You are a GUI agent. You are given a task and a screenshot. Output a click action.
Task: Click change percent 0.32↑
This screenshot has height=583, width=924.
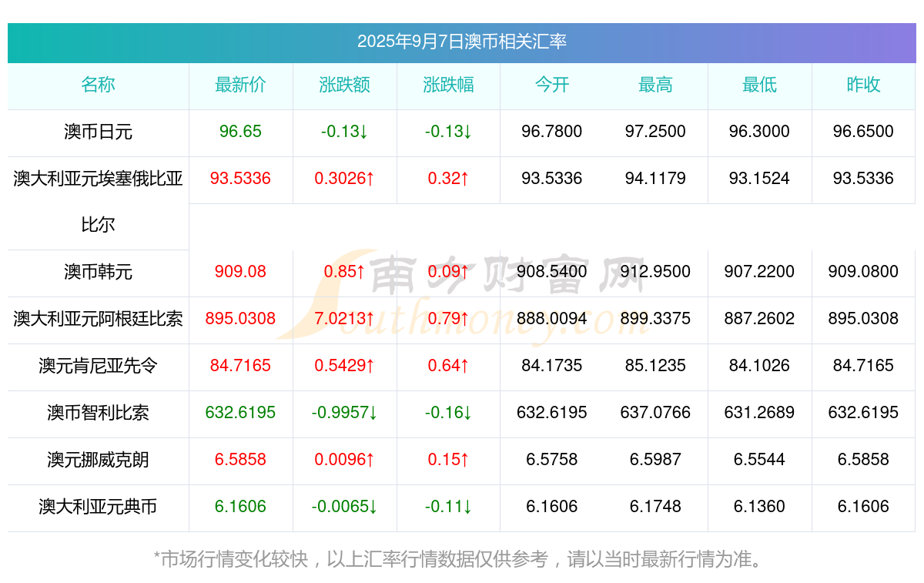[x=448, y=179]
